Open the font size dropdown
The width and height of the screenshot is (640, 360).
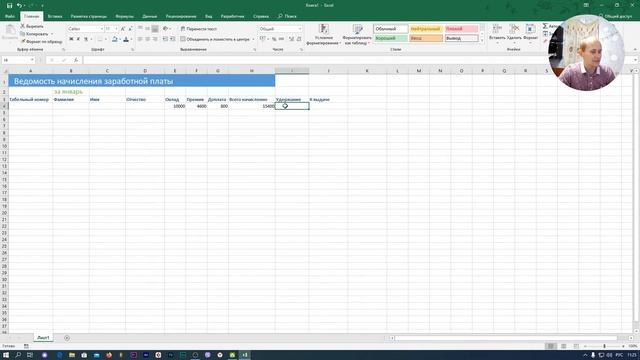coord(116,29)
